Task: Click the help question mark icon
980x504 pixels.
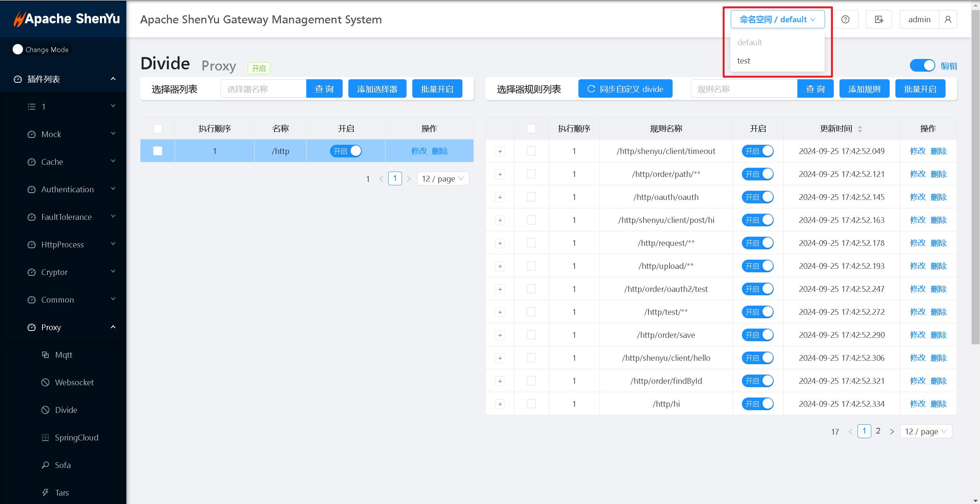Action: click(845, 20)
